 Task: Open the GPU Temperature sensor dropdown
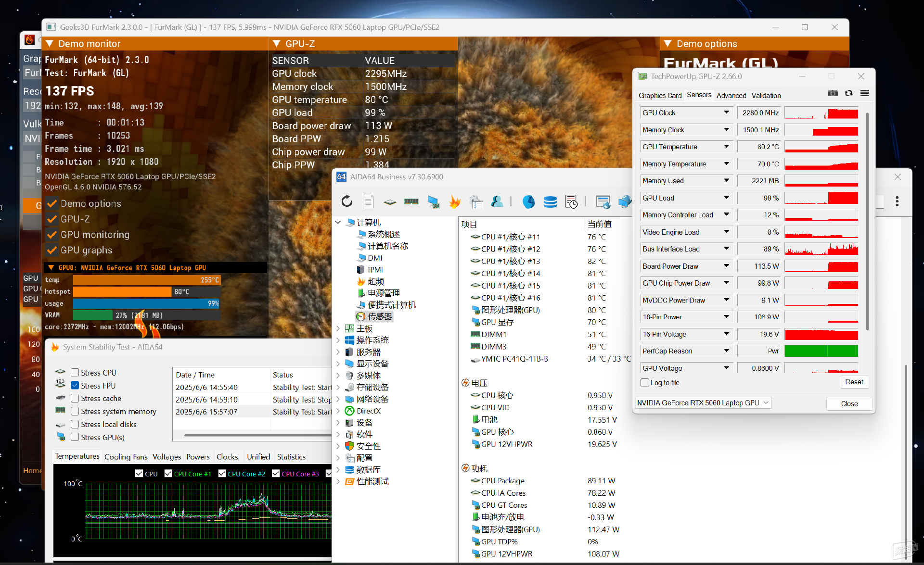pyautogui.click(x=726, y=147)
